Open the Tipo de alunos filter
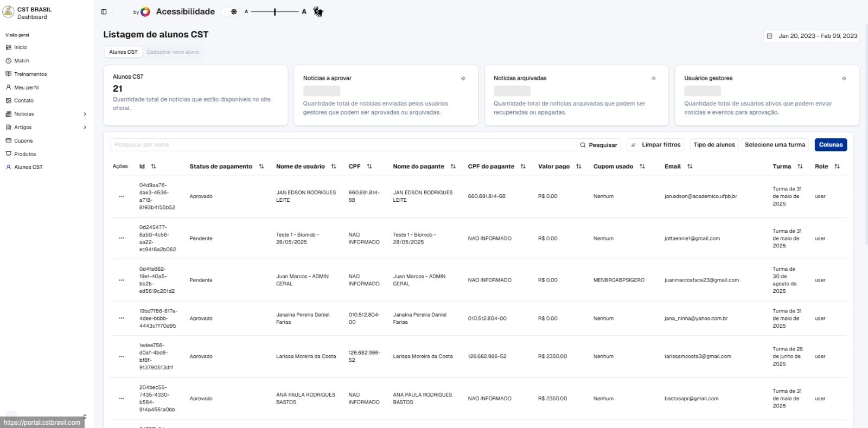 click(714, 145)
